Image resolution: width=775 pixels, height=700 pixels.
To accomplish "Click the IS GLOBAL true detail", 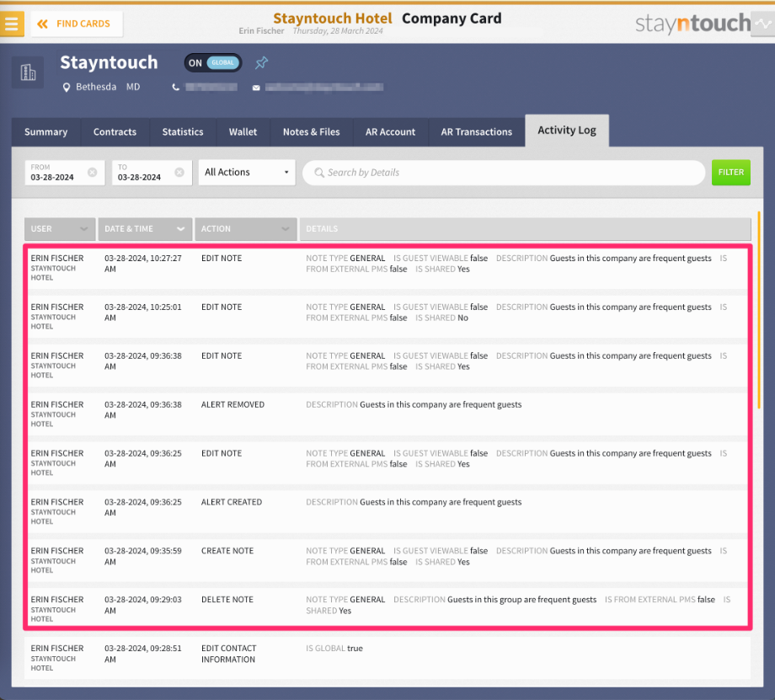I will (x=334, y=648).
